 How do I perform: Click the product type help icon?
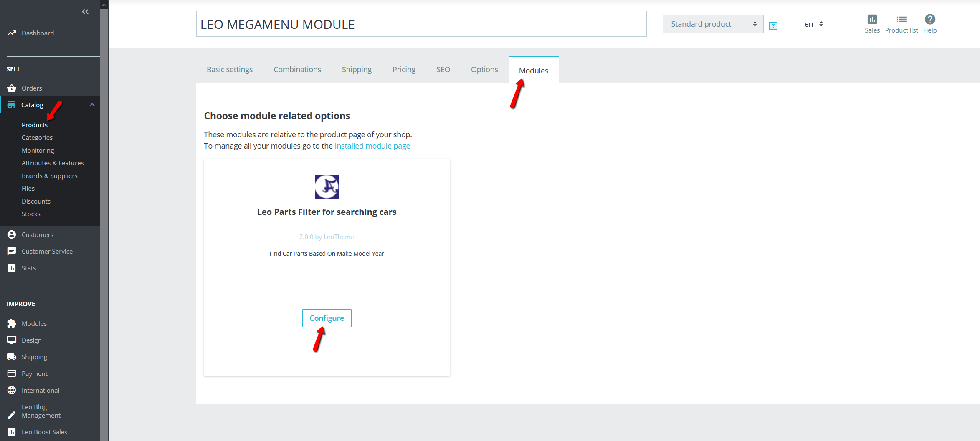coord(773,26)
